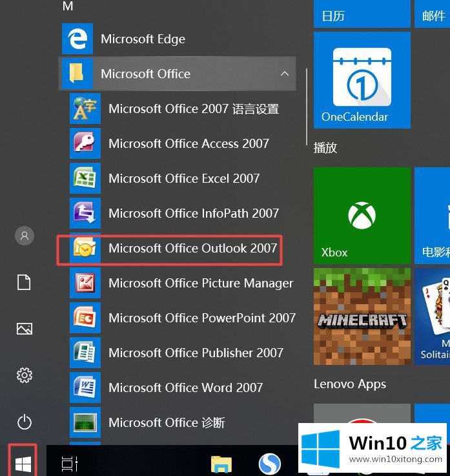The height and width of the screenshot is (476, 450).
Task: Launch Outlook 2007 via its envelope icon
Action: (x=85, y=248)
